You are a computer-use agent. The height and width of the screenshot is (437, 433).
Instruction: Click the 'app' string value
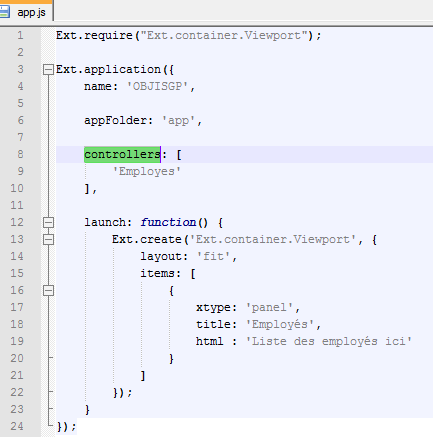pos(179,120)
